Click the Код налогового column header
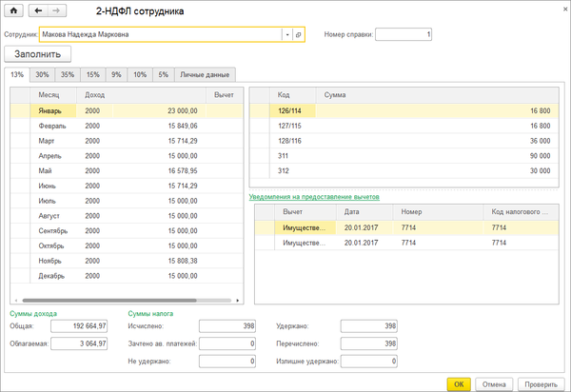Screen dimensions: 571x392 tap(522, 212)
